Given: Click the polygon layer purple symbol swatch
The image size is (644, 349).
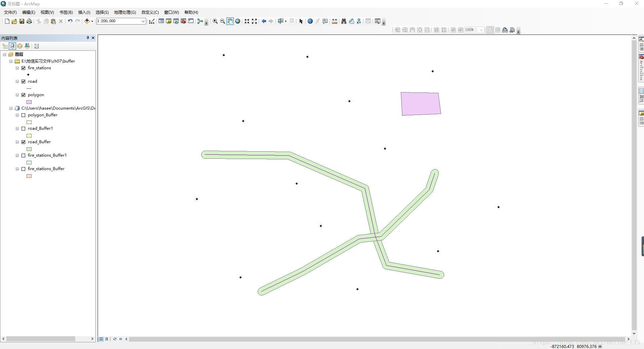Looking at the screenshot, I should [x=29, y=102].
